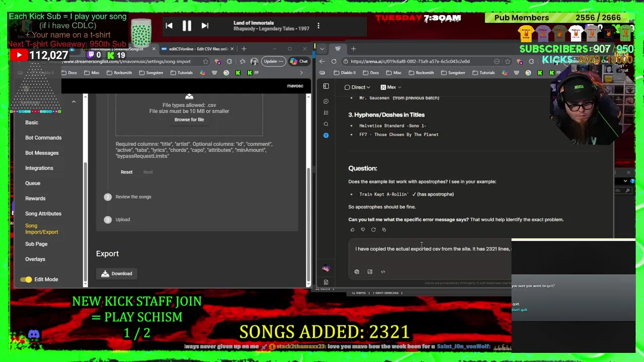Go to Rewards page
Viewport: 644px width, 362px height.
35,199
